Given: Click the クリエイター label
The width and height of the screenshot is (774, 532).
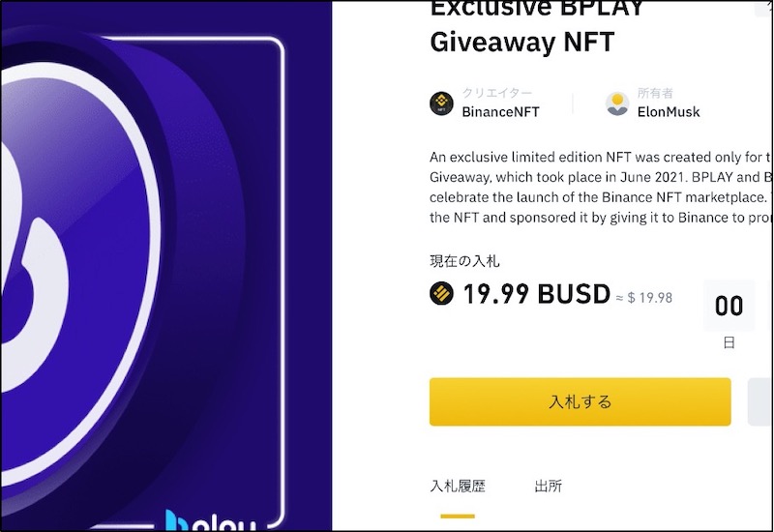Looking at the screenshot, I should coord(497,93).
